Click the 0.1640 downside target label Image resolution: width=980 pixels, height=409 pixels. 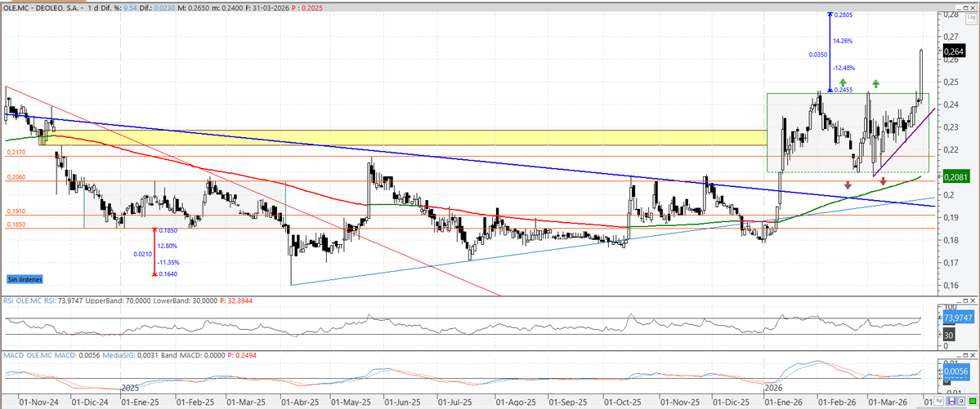(168, 273)
